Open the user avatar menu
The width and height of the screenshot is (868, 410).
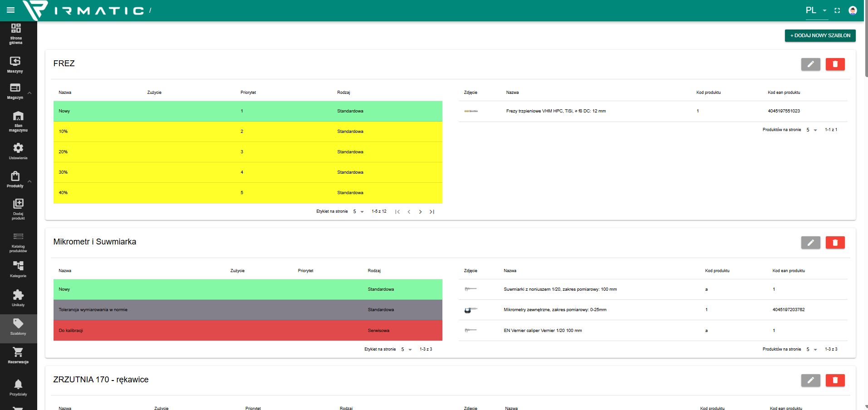[x=853, y=10]
